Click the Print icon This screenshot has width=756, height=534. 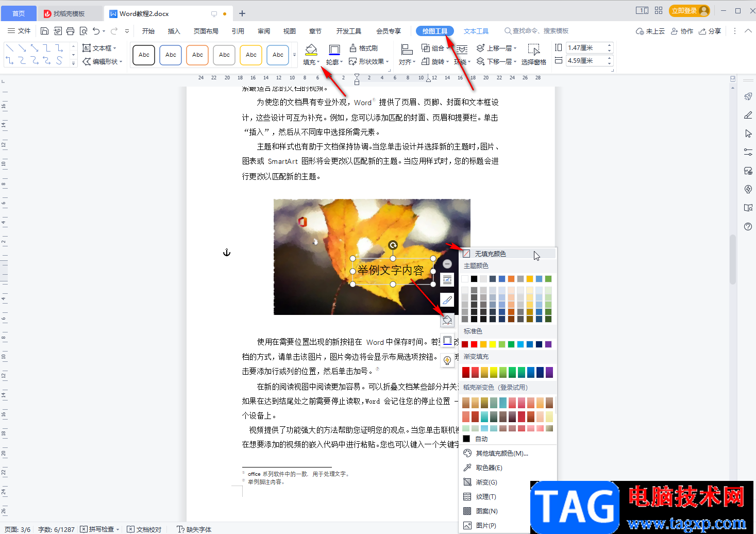click(71, 31)
